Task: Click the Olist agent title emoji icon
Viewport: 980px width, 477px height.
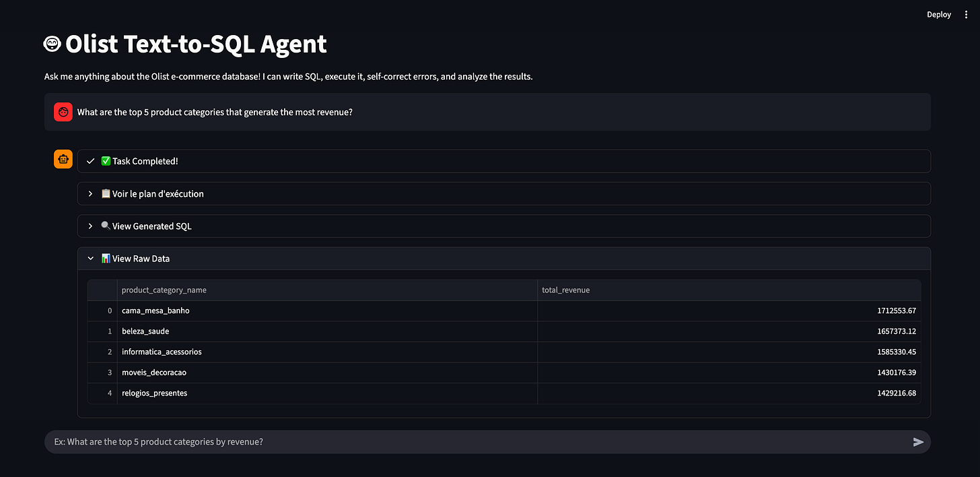Action: coord(51,43)
